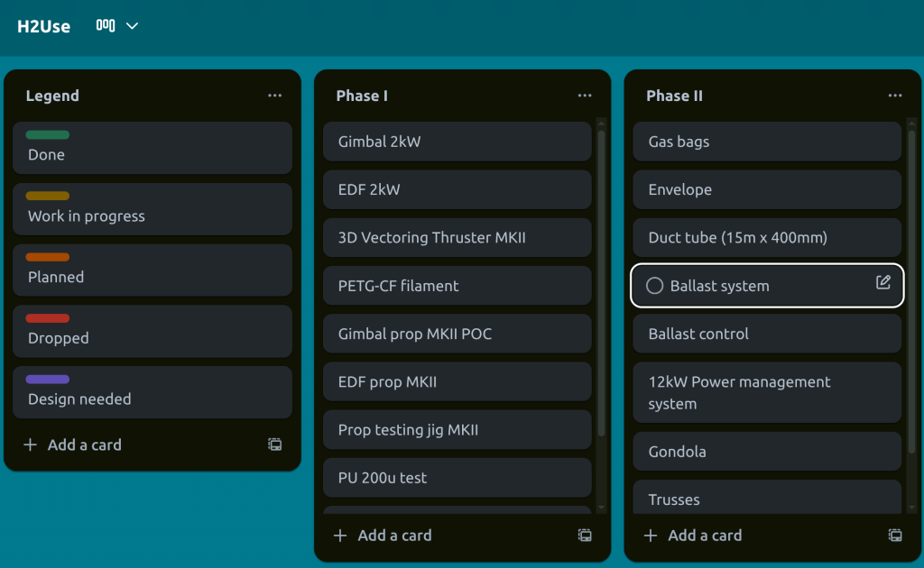Create from template icon in Phase II list
Viewport: 924px width, 568px height.
894,536
